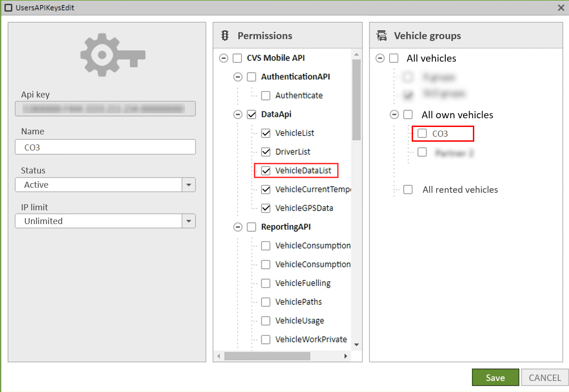569x392 pixels.
Task: Collapse the All vehicles tree node
Action: pyautogui.click(x=380, y=58)
